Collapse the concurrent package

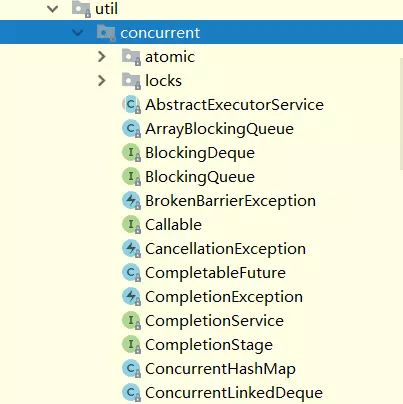click(x=78, y=33)
